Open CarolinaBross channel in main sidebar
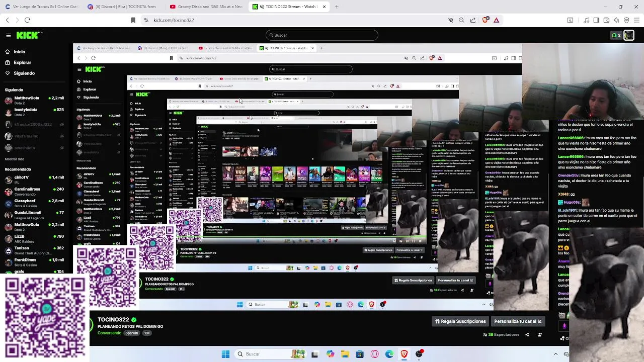Viewport: 644px width, 362px height. point(34,192)
